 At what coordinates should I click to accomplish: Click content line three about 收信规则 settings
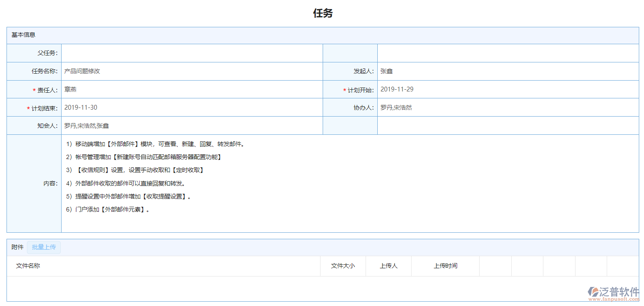[x=134, y=170]
